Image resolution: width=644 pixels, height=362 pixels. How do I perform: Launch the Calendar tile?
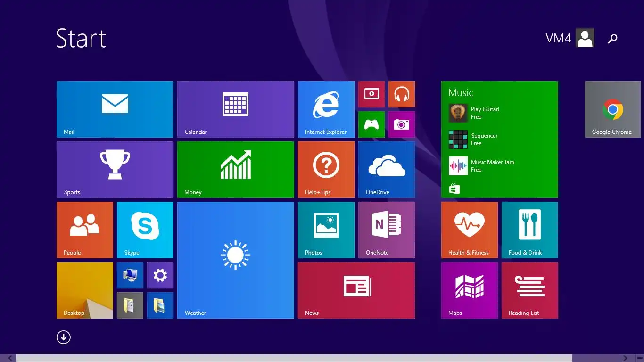click(x=236, y=109)
